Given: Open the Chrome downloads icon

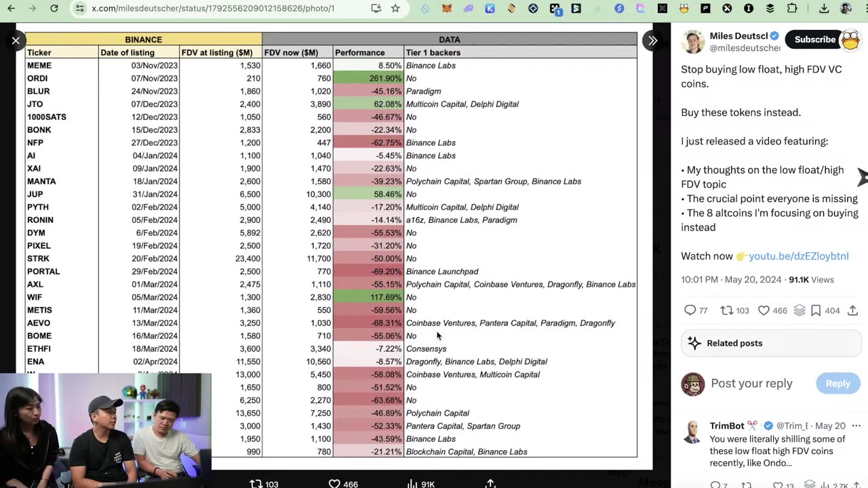Looking at the screenshot, I should 824,9.
